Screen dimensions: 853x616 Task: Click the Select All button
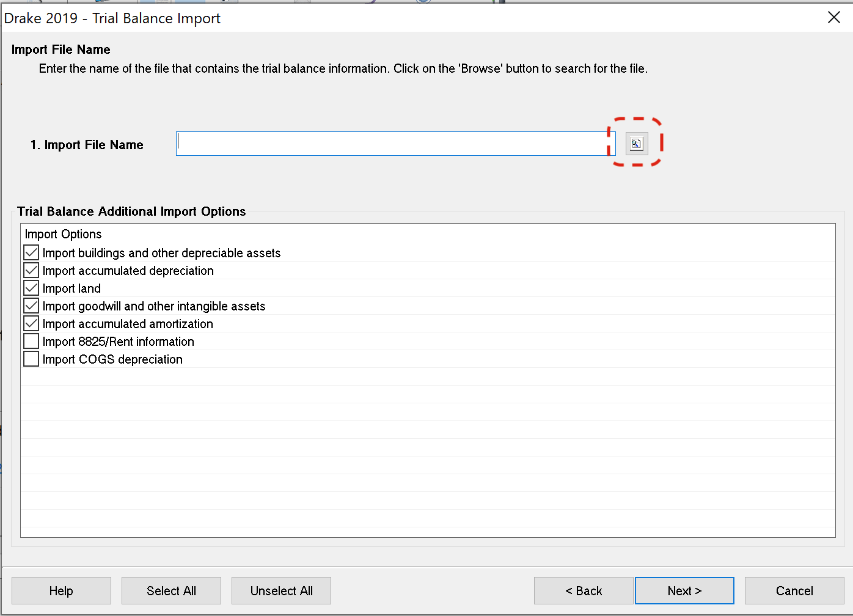171,591
